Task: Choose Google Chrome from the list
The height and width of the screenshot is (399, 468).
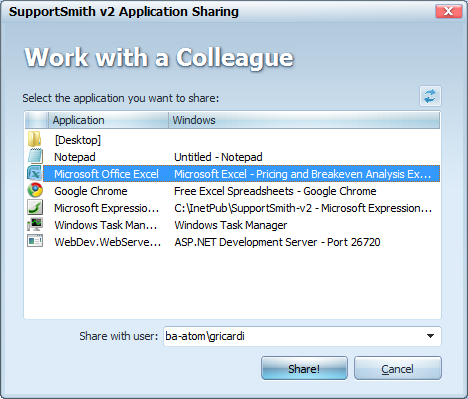Action: (91, 191)
